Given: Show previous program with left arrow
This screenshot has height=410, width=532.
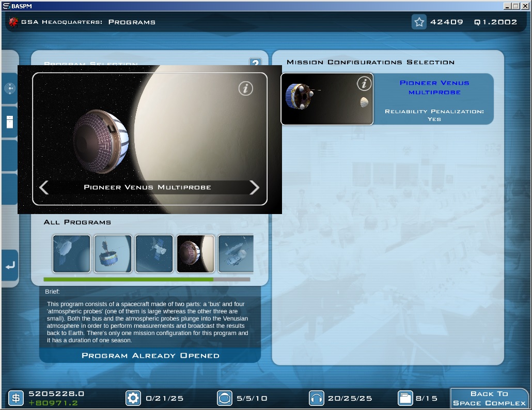Looking at the screenshot, I should click(44, 188).
